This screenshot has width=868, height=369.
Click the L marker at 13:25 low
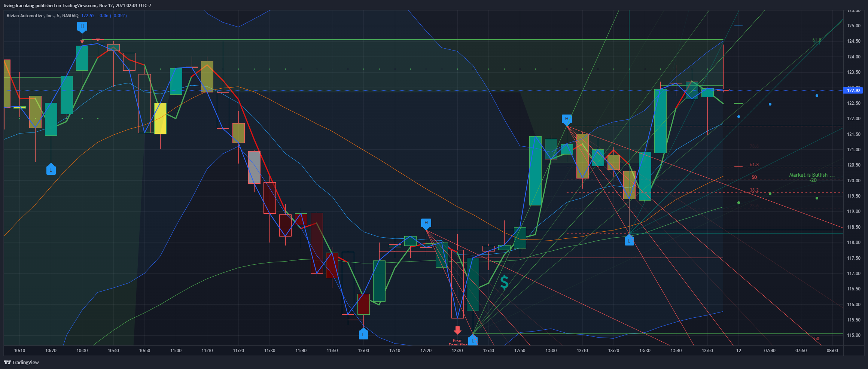click(629, 241)
